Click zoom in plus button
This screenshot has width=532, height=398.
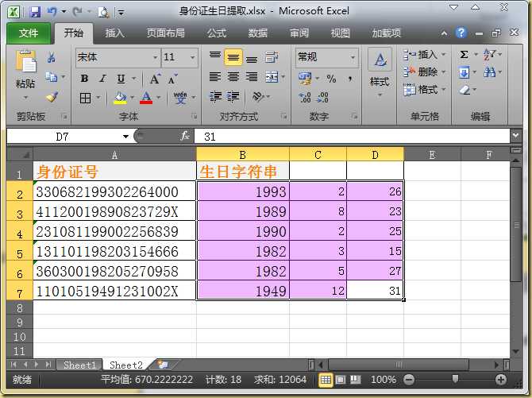[x=501, y=380]
